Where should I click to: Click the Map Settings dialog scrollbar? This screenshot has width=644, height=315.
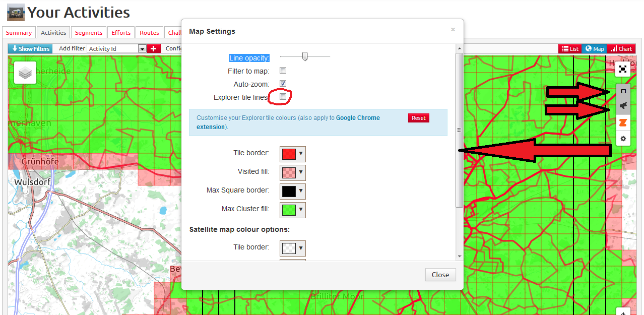459,130
